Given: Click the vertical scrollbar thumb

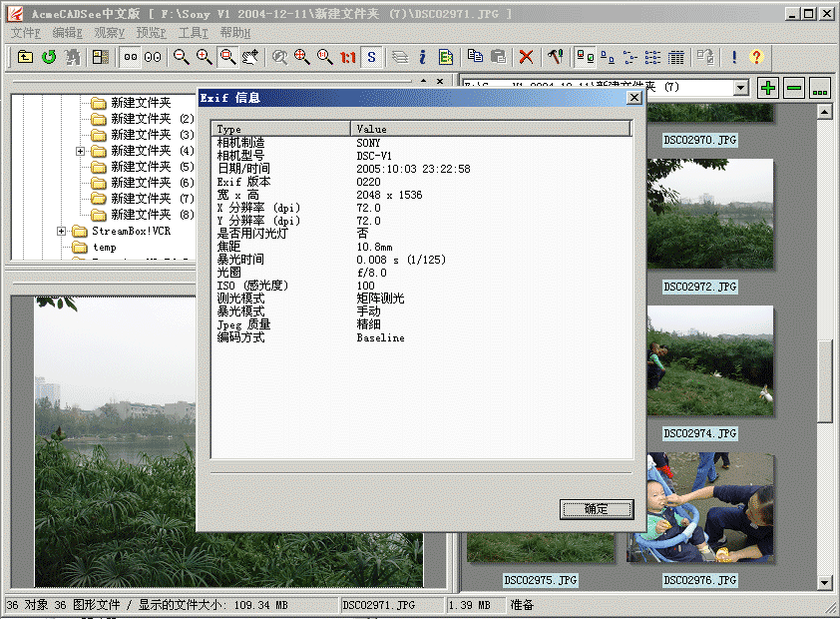Looking at the screenshot, I should pos(824,381).
